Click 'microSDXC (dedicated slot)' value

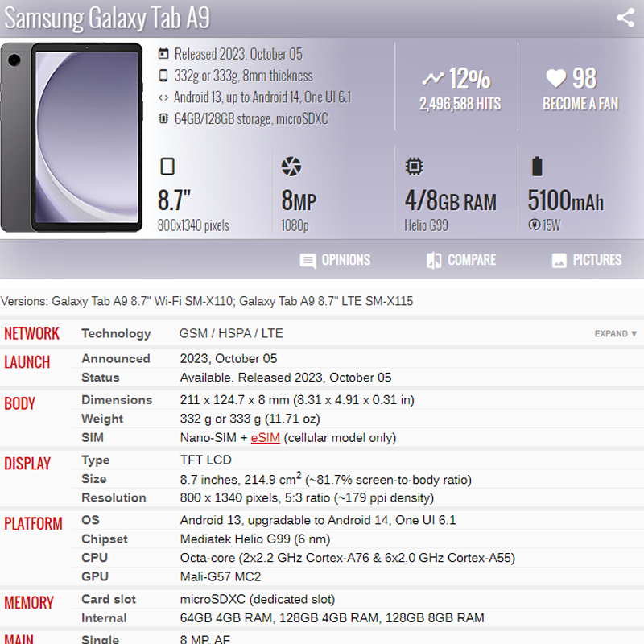[258, 599]
